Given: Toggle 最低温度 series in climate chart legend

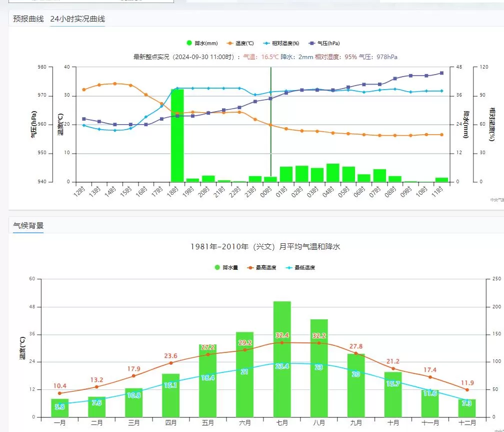Looking at the screenshot, I should [x=289, y=268].
